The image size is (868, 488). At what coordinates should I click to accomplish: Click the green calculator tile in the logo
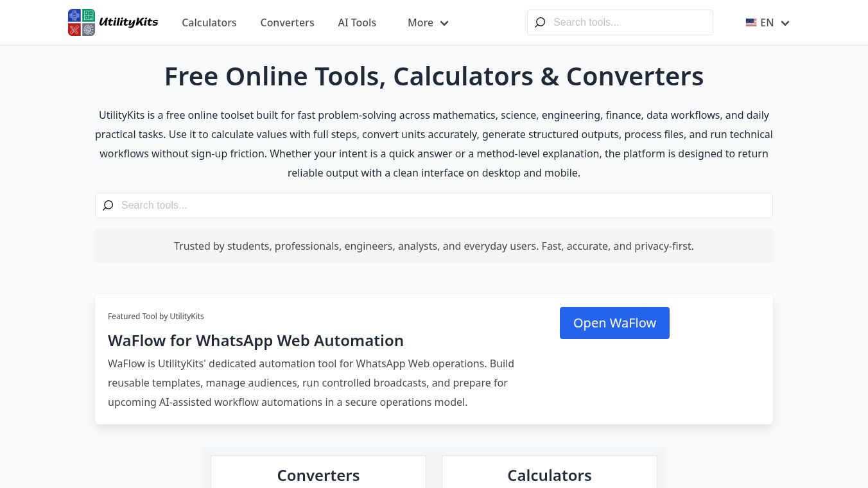pos(89,15)
